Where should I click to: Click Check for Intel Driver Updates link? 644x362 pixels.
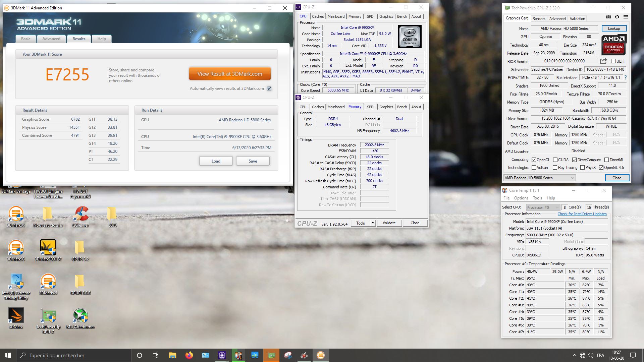tap(582, 214)
